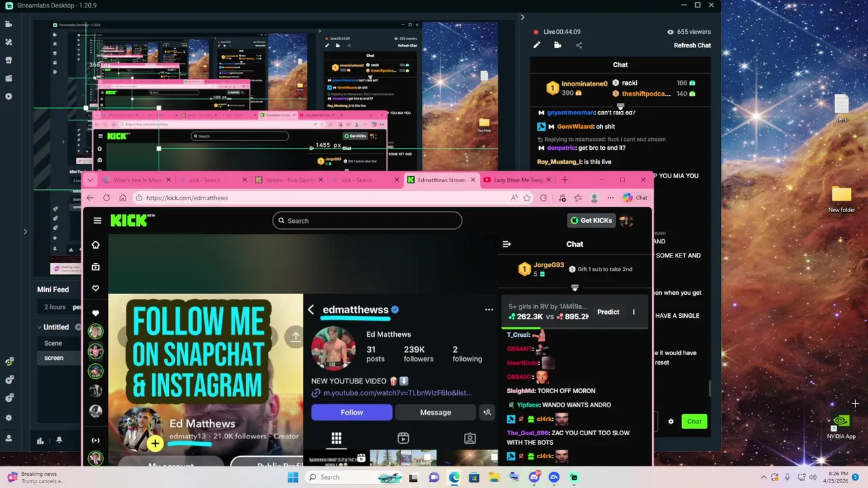Open Edge settings three-dots menu
The image size is (868, 488).
coord(610,198)
